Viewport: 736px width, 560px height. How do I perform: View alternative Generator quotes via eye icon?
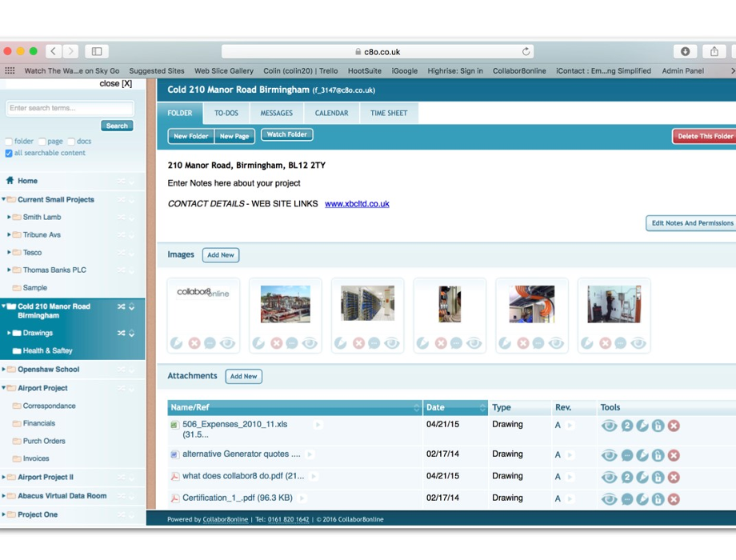tap(610, 455)
